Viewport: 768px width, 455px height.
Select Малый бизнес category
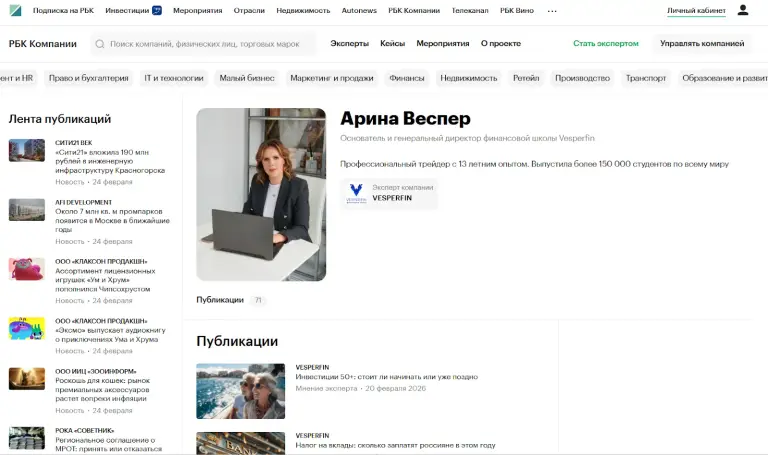point(247,78)
